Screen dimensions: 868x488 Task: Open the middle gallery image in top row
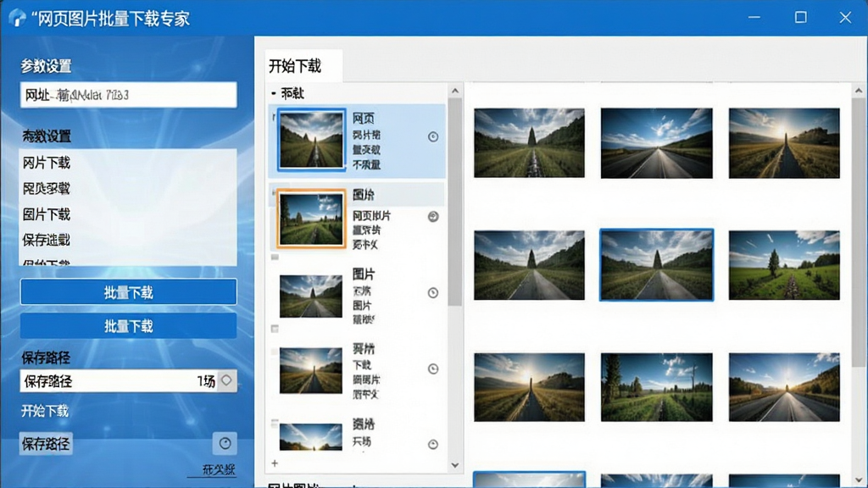coord(657,142)
